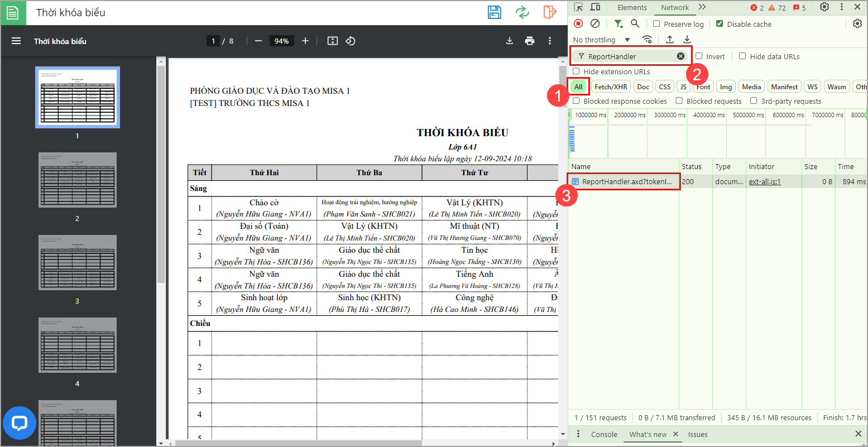
Task: Open the live chat support bubble
Action: 20,423
